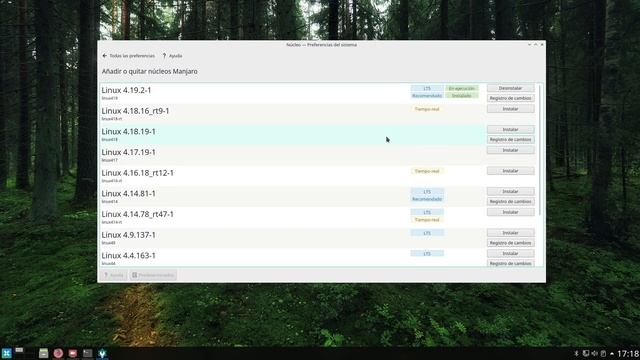Select the Linux 4.17.19-1 entry
This screenshot has width=640, height=360.
click(128, 152)
